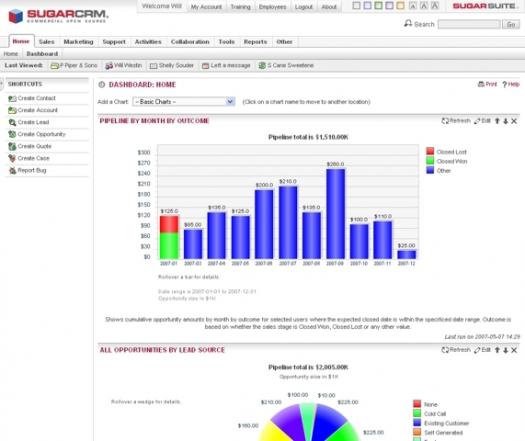Edit the Pipeline By Month By Outcome chart
The image size is (525, 441).
pyautogui.click(x=482, y=121)
